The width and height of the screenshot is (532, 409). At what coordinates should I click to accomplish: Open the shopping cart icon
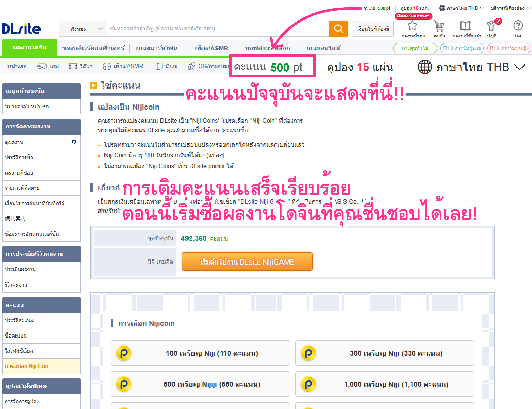(x=439, y=26)
